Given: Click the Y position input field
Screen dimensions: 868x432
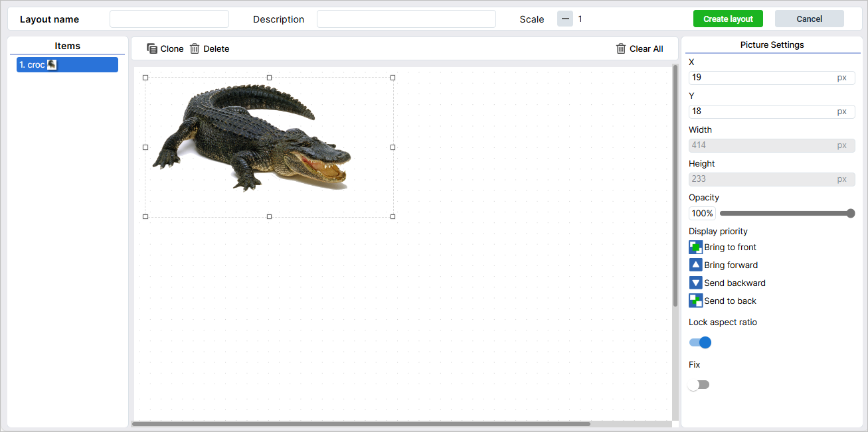Looking at the screenshot, I should (762, 111).
